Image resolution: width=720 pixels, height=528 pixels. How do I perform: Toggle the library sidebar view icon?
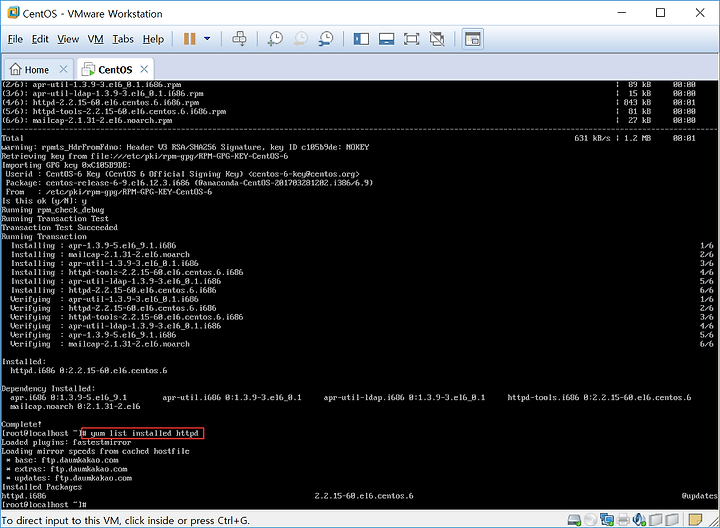point(361,39)
